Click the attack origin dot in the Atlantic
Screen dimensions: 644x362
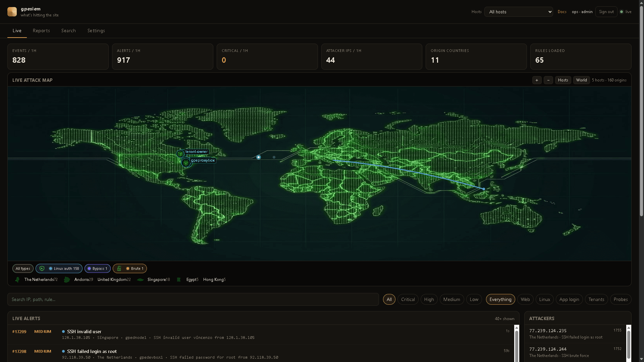[x=258, y=157]
